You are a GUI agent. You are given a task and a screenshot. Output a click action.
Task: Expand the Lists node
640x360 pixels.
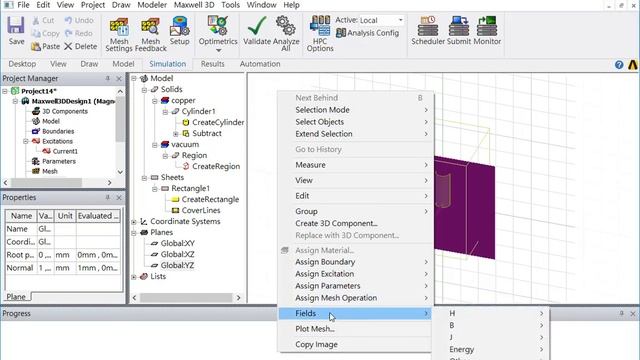(x=134, y=277)
